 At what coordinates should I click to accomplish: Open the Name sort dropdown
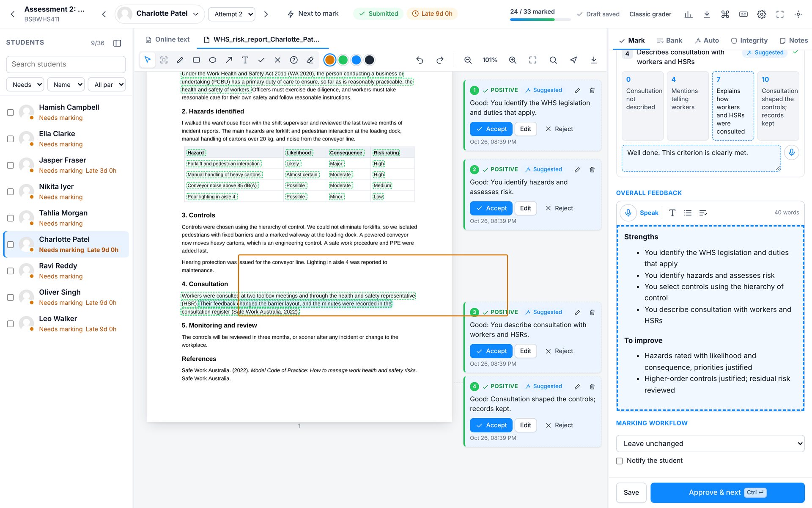click(66, 85)
